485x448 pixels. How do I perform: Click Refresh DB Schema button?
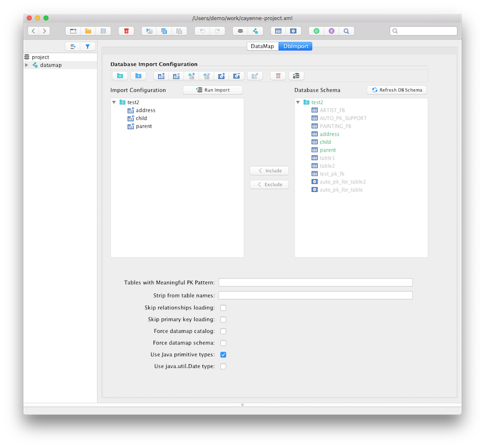(397, 90)
